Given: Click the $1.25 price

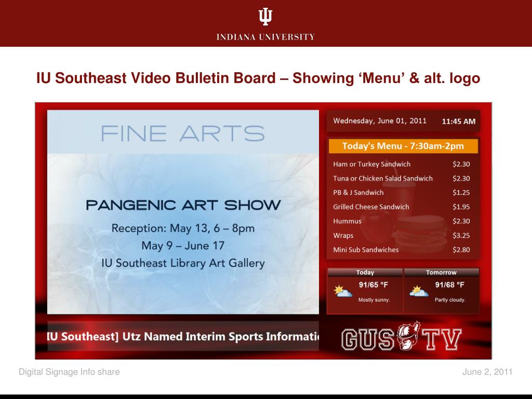Looking at the screenshot, I should (461, 193).
